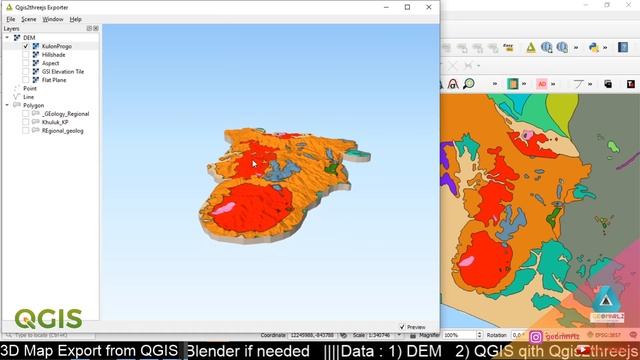
Task: Enable the GSI Elevation Tile checkbox
Action: tap(26, 71)
